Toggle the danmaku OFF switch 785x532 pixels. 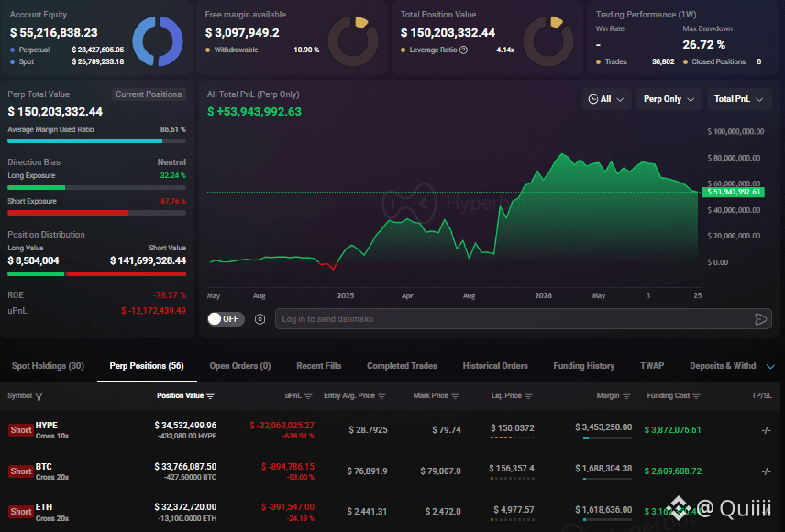226,319
